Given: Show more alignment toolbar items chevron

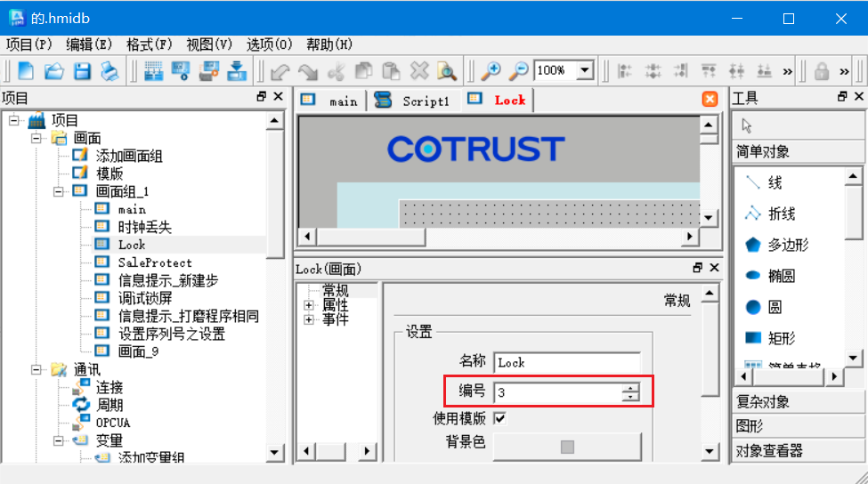Looking at the screenshot, I should coord(787,71).
